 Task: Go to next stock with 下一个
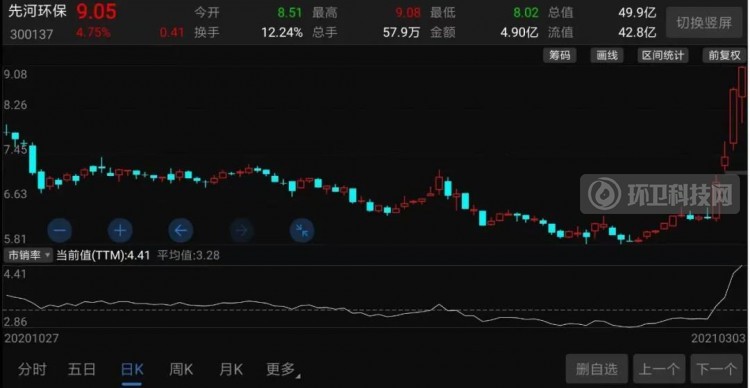tap(716, 369)
